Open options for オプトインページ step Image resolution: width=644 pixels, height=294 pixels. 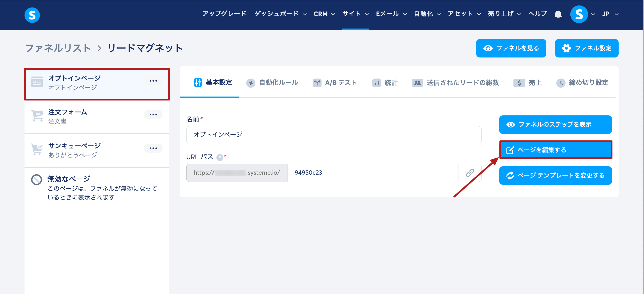click(153, 81)
